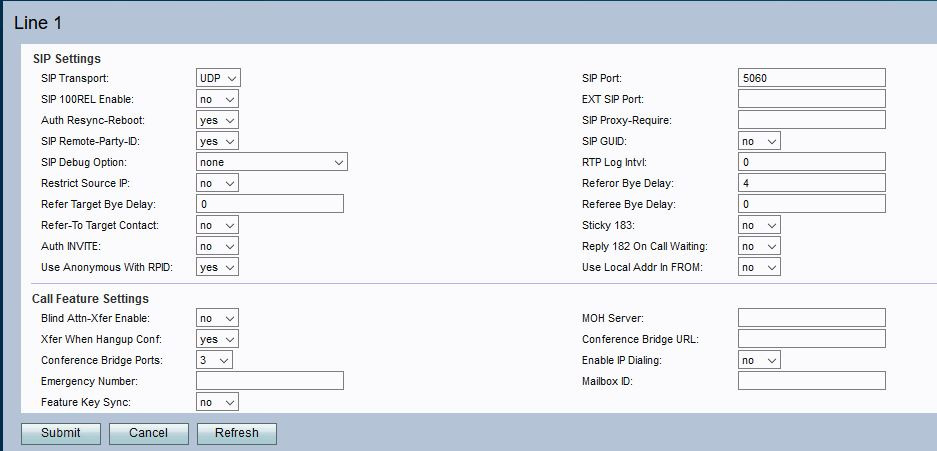The height and width of the screenshot is (451, 937).
Task: Focus the Emergency Number text field
Action: (270, 381)
